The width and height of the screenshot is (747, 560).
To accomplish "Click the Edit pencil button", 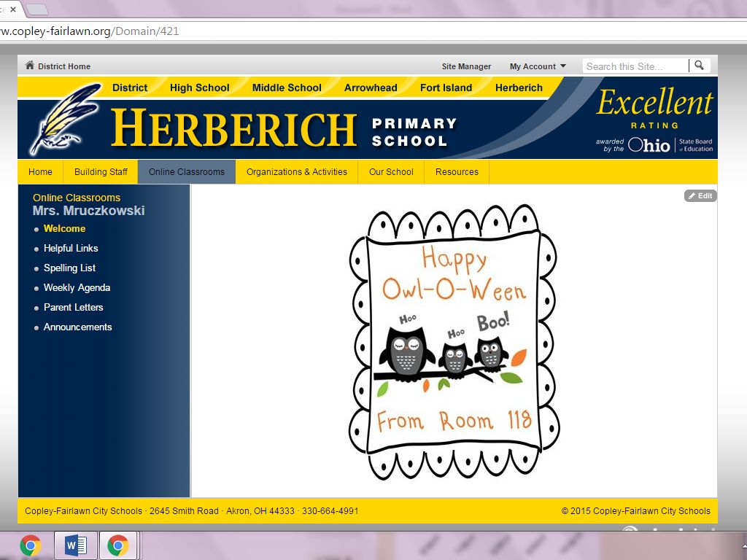I will [x=700, y=196].
